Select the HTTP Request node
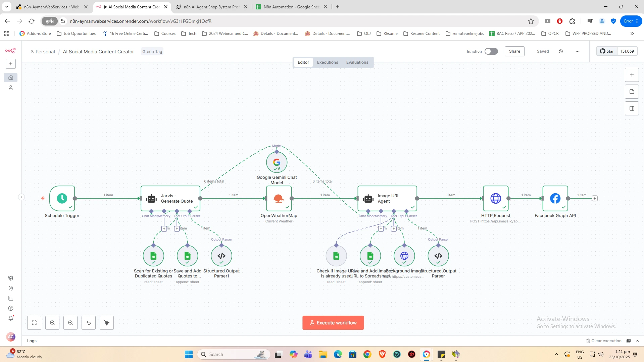 click(496, 198)
